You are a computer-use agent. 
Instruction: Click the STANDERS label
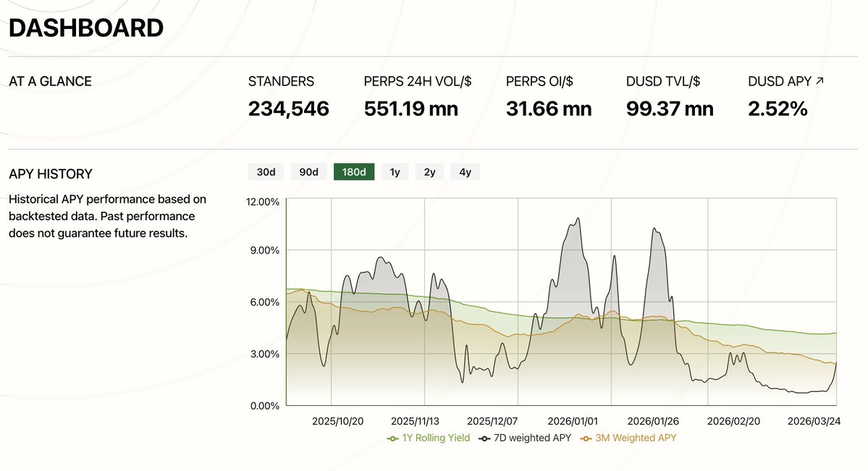[281, 81]
